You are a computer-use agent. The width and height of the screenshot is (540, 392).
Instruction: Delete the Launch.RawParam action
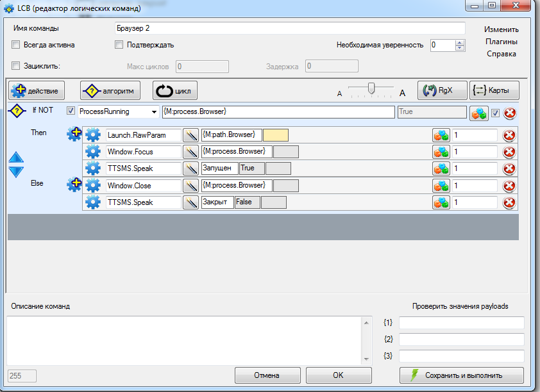509,135
